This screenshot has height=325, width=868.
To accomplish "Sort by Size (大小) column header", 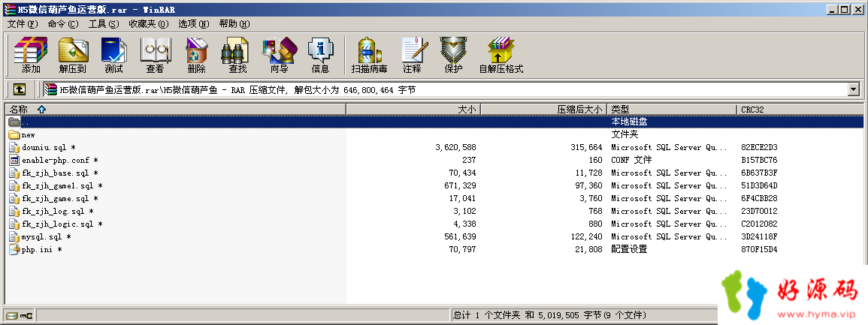I will 413,110.
